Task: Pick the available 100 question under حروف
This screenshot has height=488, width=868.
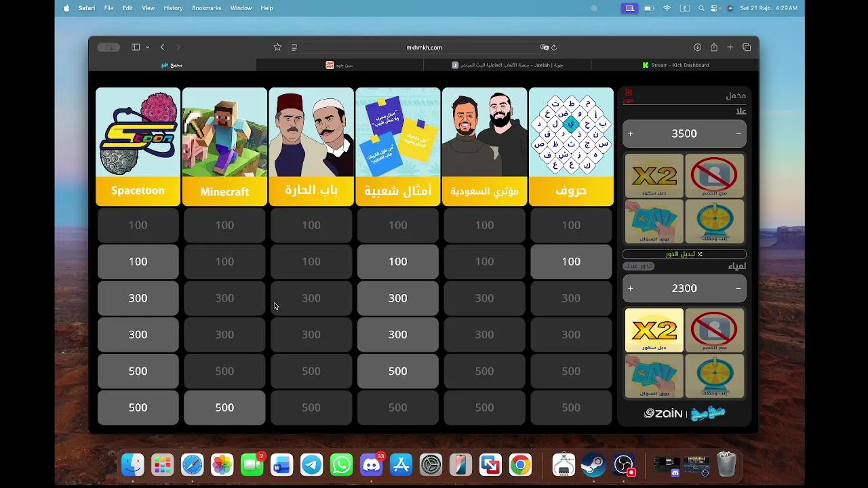Action: [x=571, y=262]
